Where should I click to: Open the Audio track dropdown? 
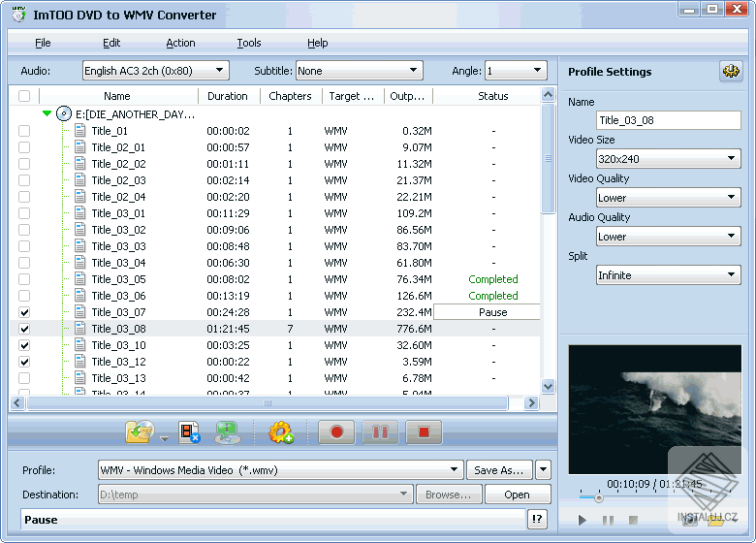tap(156, 71)
